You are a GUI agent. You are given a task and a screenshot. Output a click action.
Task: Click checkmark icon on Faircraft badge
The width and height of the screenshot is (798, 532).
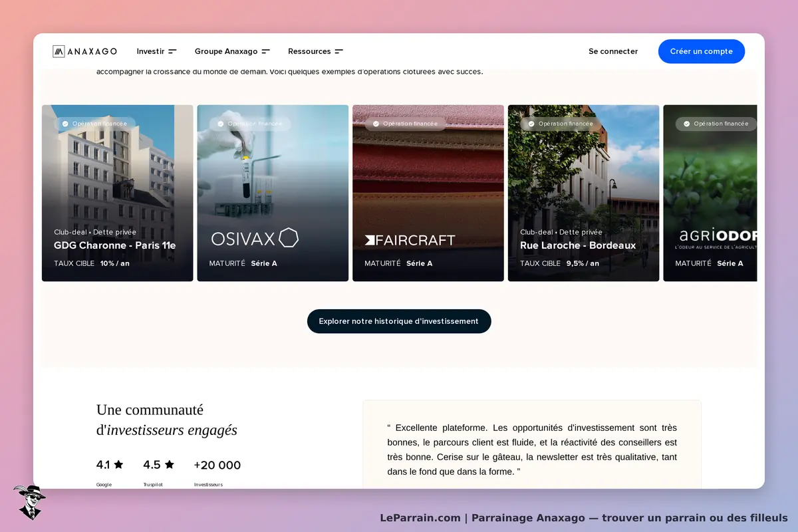pyautogui.click(x=376, y=124)
